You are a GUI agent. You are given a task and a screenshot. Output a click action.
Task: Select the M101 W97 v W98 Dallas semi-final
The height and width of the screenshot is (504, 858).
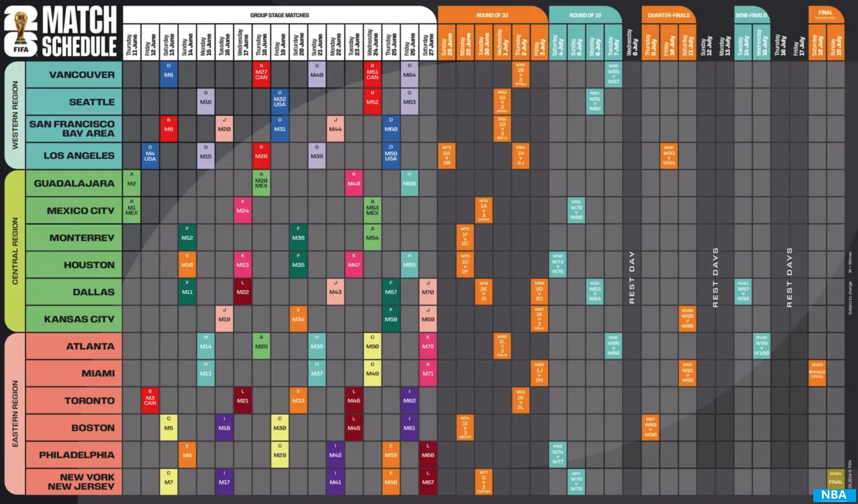pyautogui.click(x=743, y=292)
